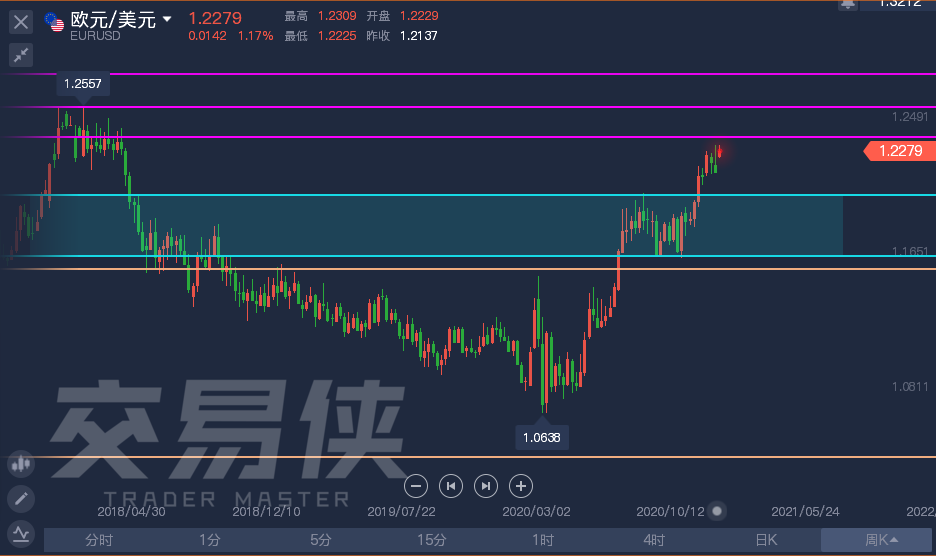Choose the 4时 timeframe
Image resolution: width=936 pixels, height=556 pixels.
click(654, 540)
